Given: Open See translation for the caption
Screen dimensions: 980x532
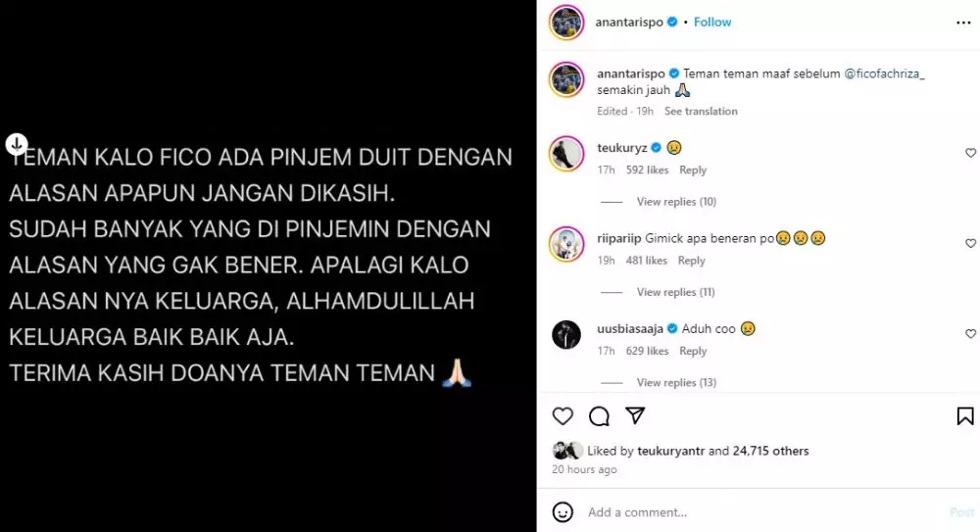Looking at the screenshot, I should (701, 112).
